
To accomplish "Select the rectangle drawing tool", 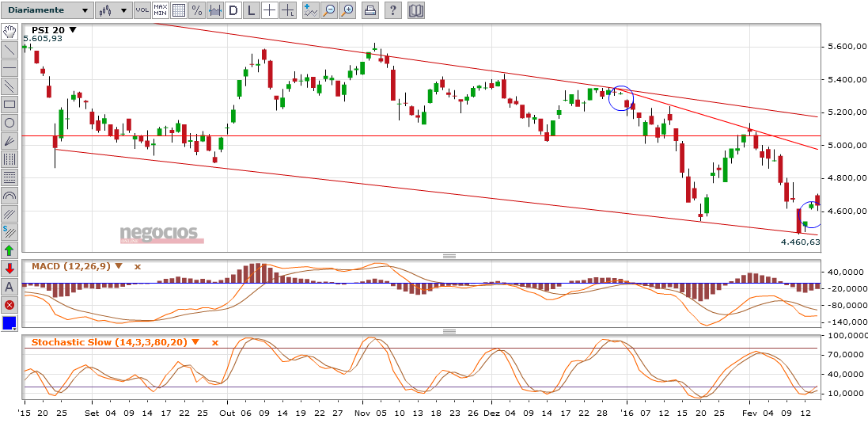I will point(10,105).
